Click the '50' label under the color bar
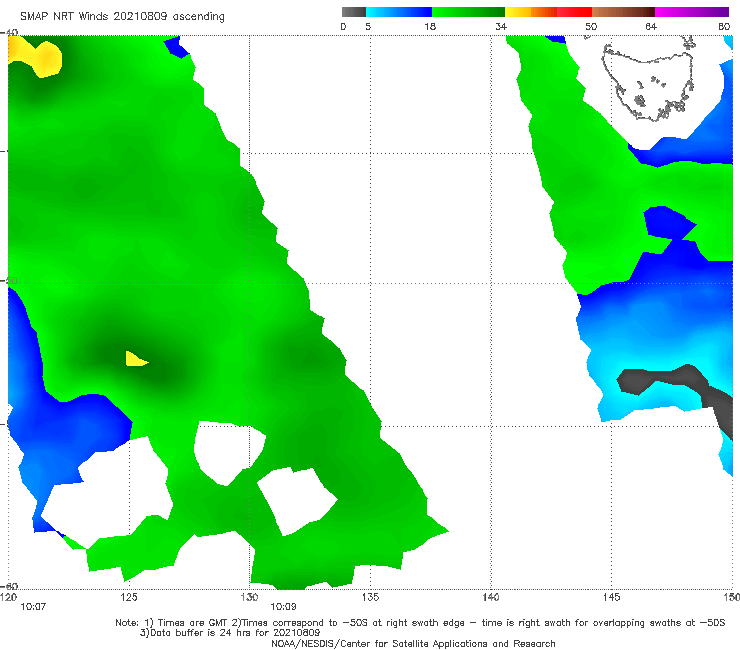This screenshot has width=740, height=650. tap(591, 26)
